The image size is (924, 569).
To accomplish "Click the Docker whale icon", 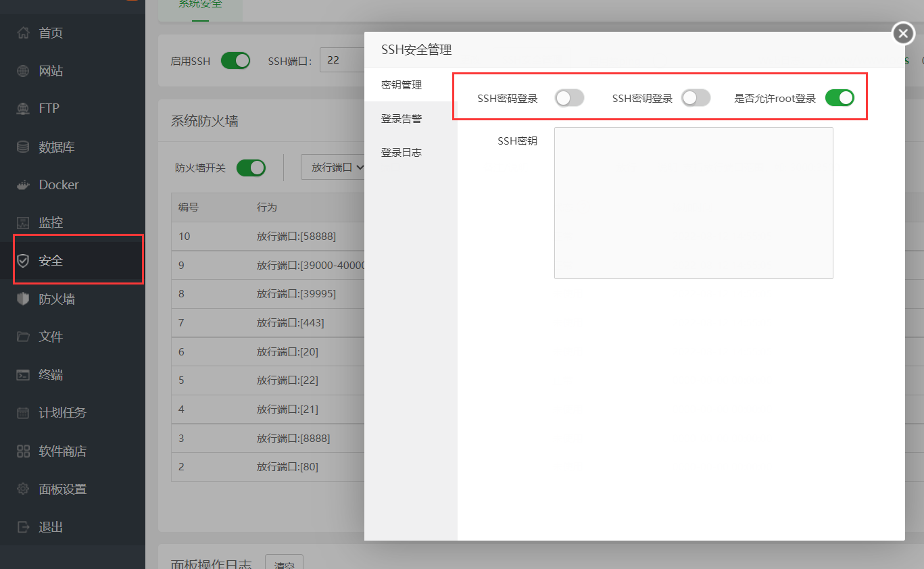I will [x=24, y=184].
